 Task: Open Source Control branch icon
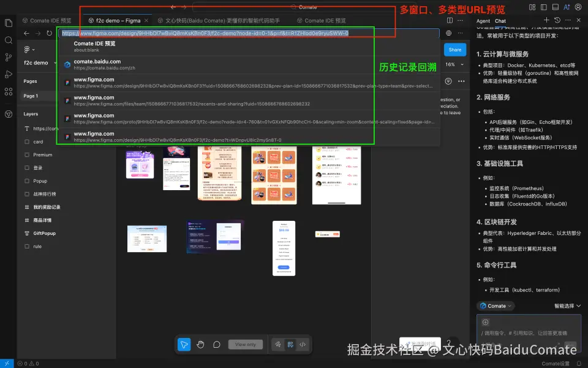tap(8, 57)
